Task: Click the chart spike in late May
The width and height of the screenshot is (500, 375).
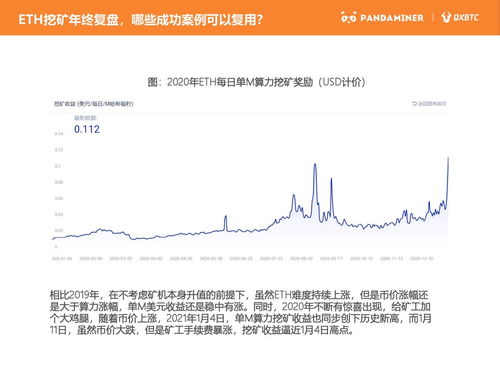Action: (x=226, y=217)
